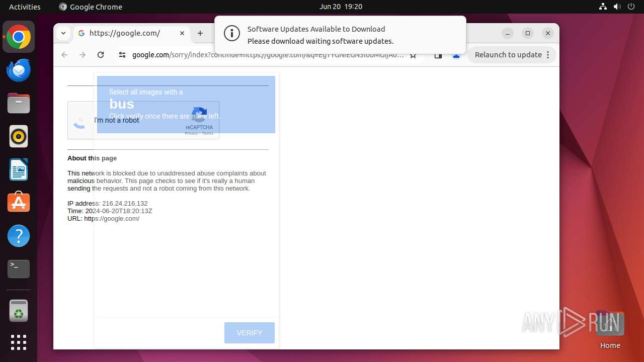Open reCAPTCHA Terms link
The image size is (644, 362).
coord(208,134)
